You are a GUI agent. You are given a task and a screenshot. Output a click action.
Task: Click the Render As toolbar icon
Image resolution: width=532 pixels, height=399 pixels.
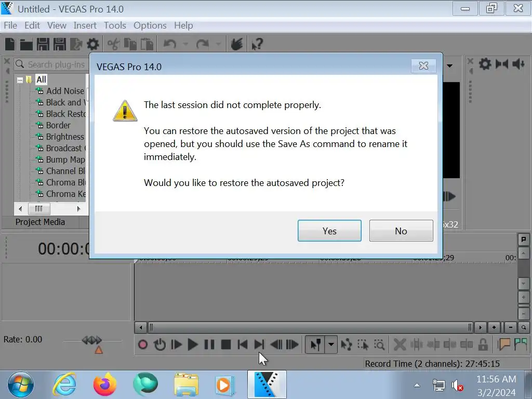[x=76, y=44]
